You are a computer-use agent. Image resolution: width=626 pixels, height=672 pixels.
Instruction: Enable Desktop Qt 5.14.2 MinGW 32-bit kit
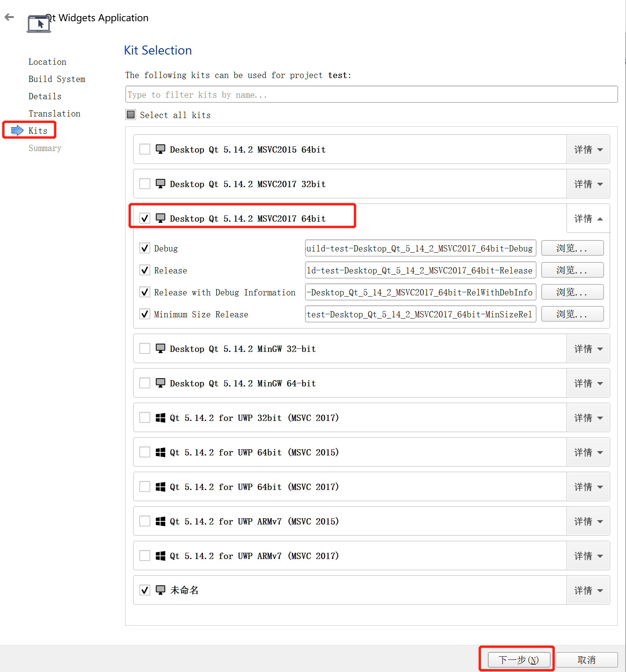coord(145,348)
